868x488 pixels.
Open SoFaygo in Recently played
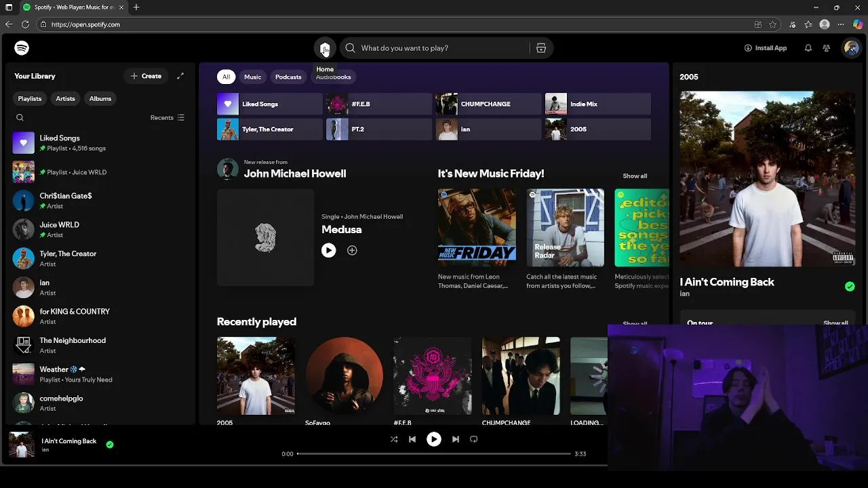pos(344,375)
